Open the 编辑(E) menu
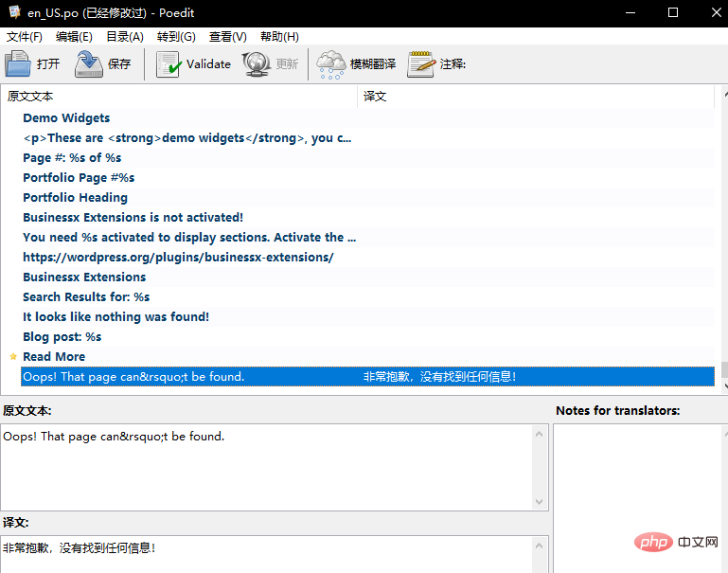728x573 pixels. coord(74,37)
